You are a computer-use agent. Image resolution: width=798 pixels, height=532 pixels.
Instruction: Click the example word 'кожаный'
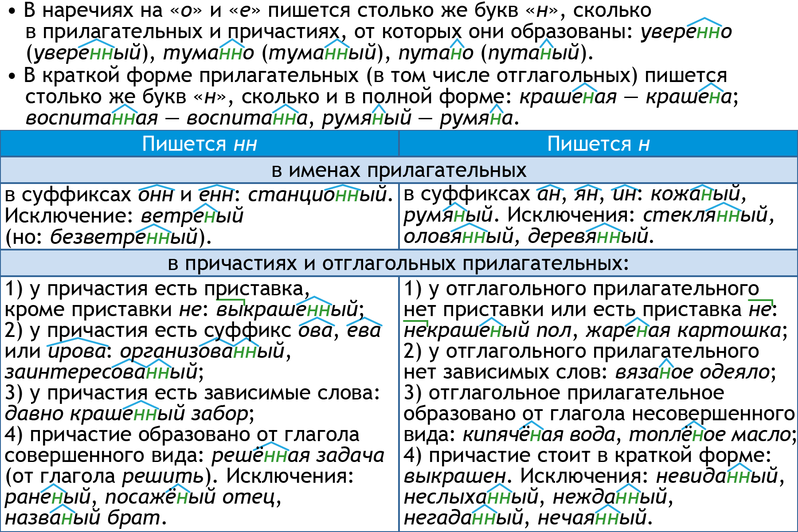pos(696,194)
